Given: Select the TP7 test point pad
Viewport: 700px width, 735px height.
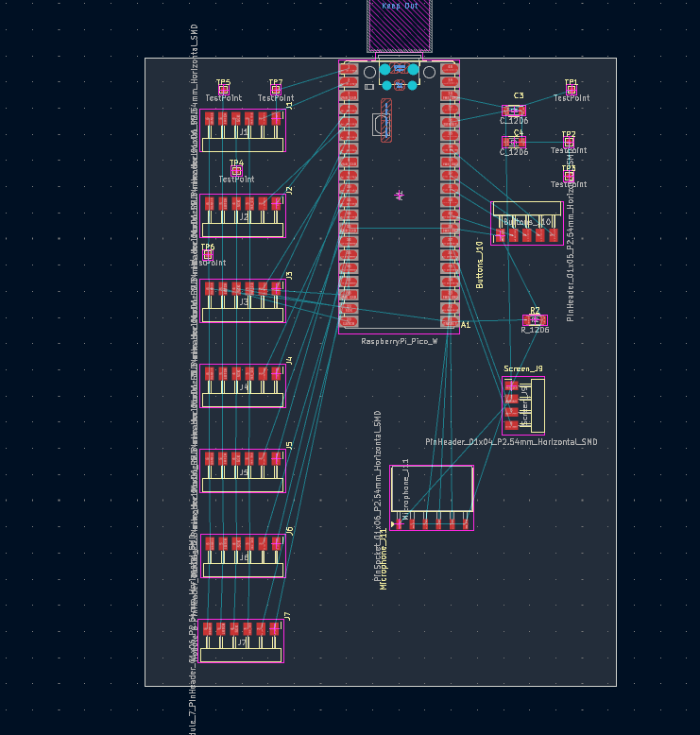Looking at the screenshot, I should [276, 90].
